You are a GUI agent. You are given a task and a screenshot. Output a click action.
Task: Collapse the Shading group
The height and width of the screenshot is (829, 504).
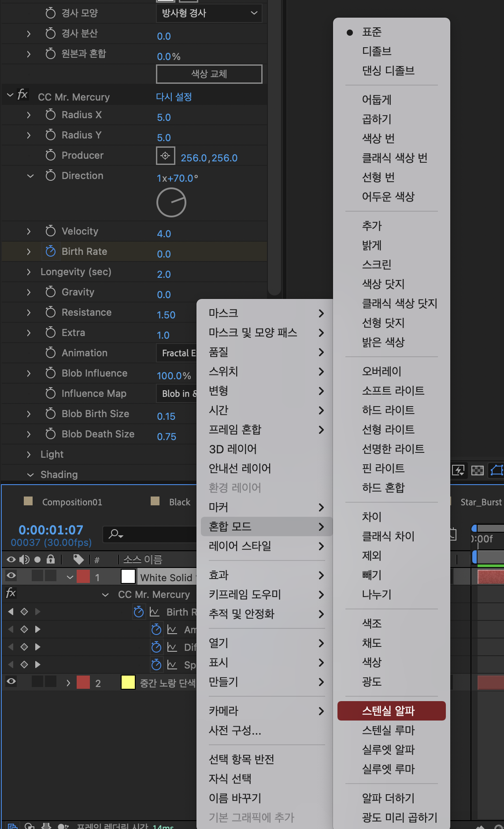[x=30, y=475]
